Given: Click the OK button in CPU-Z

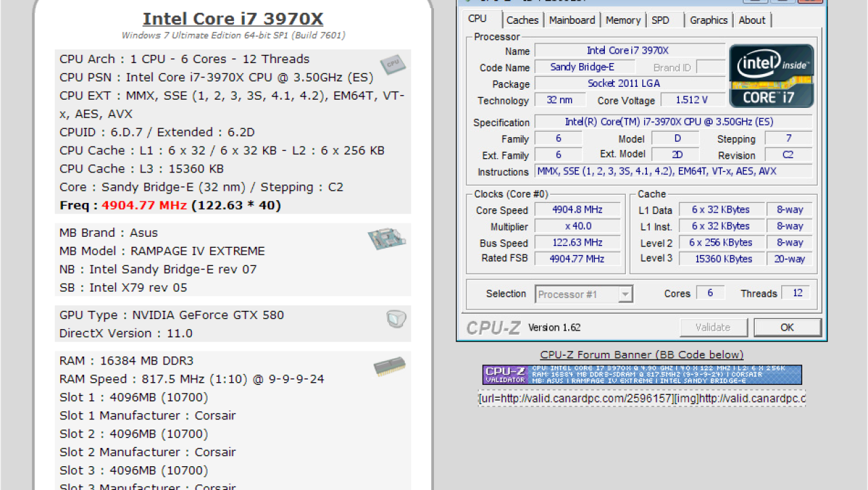Looking at the screenshot, I should point(787,327).
